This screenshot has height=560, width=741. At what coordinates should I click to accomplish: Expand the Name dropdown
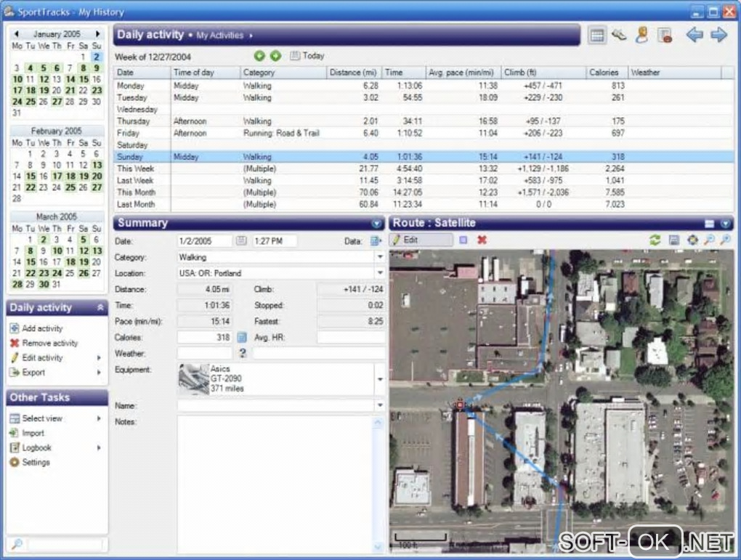point(380,405)
